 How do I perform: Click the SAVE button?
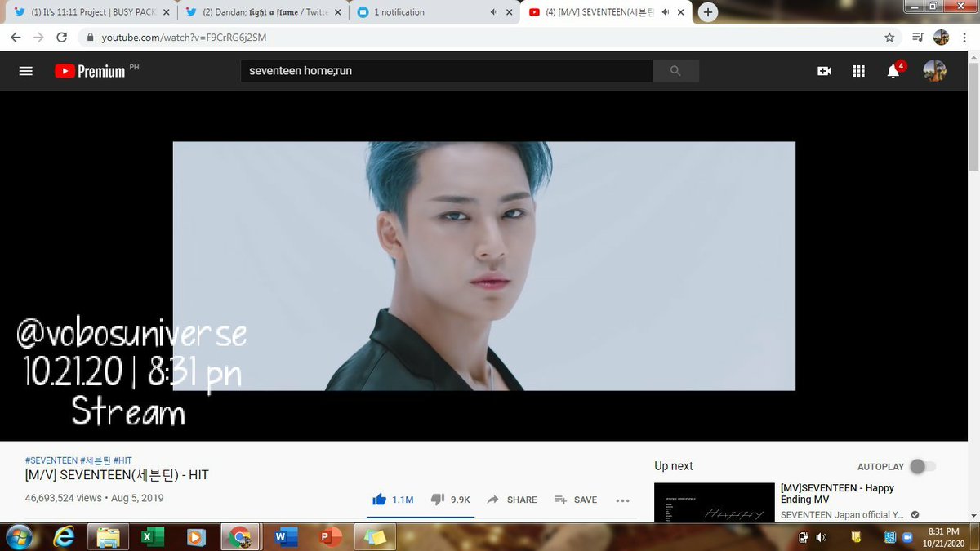pos(576,500)
